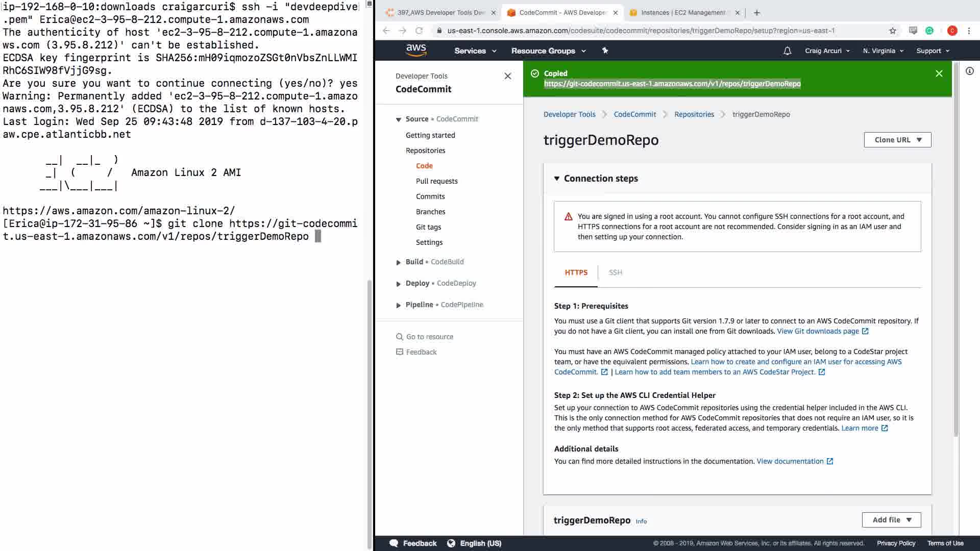Bookmark page with the star icon
Viewport: 980px width, 551px height.
coord(892,31)
